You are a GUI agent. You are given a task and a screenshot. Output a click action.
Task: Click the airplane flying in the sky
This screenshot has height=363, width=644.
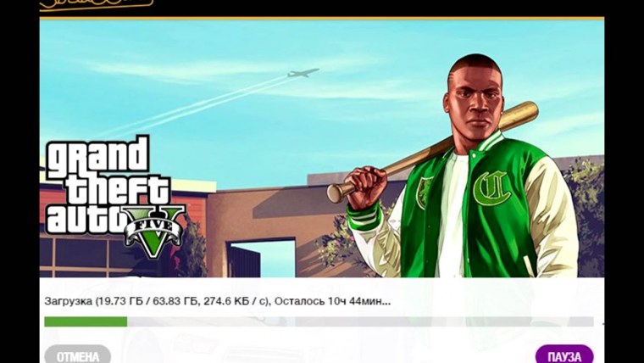click(x=303, y=73)
